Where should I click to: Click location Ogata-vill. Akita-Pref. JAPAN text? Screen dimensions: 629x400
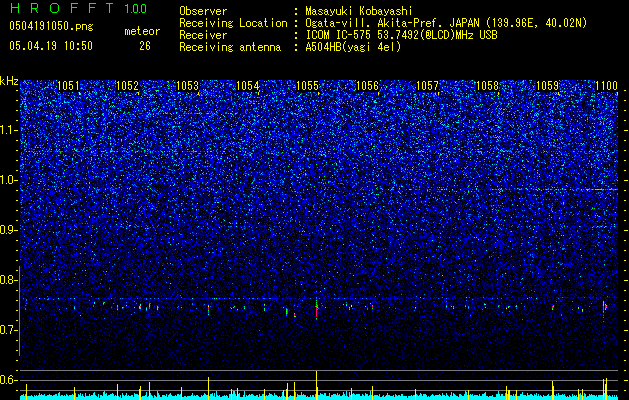[x=446, y=23]
